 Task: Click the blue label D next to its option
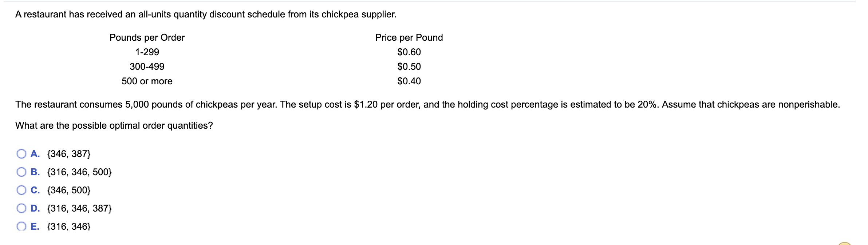(35, 209)
